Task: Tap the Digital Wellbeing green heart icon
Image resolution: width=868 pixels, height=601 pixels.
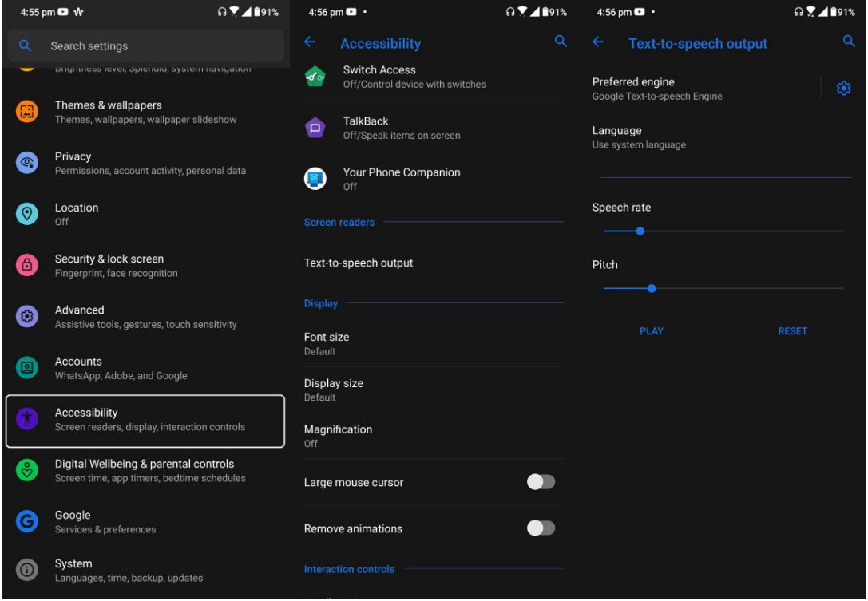Action: (26, 470)
